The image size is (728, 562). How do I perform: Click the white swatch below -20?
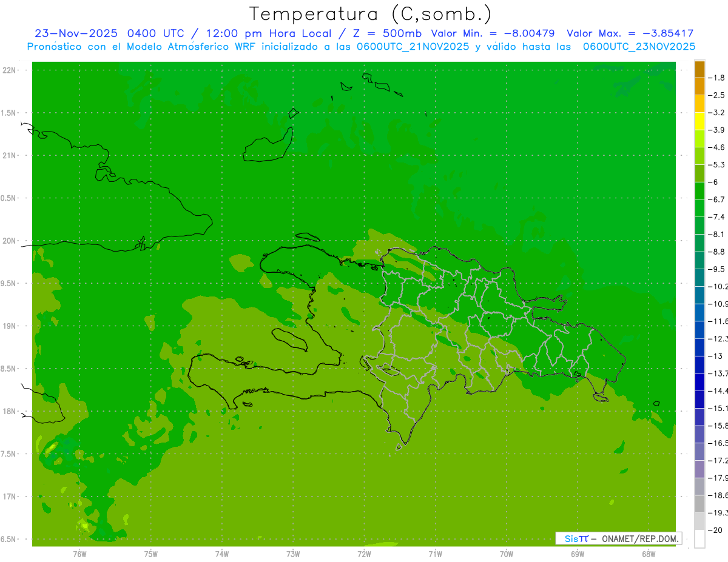click(x=699, y=539)
